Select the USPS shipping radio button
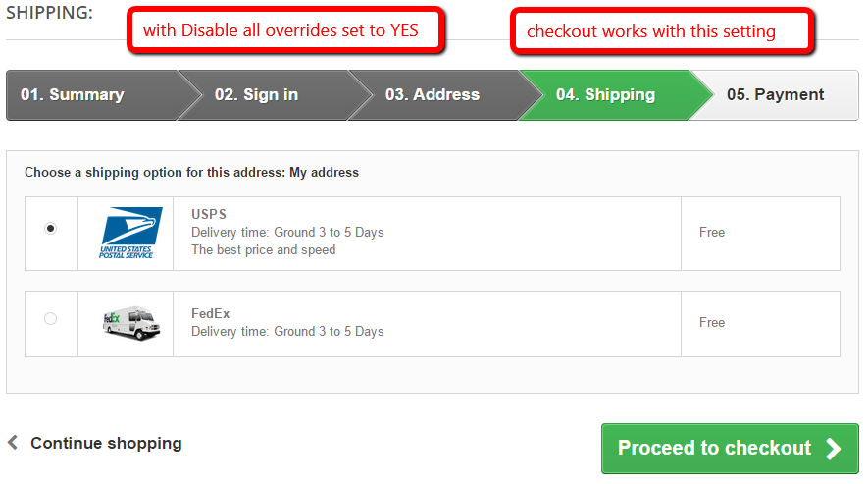 [51, 228]
